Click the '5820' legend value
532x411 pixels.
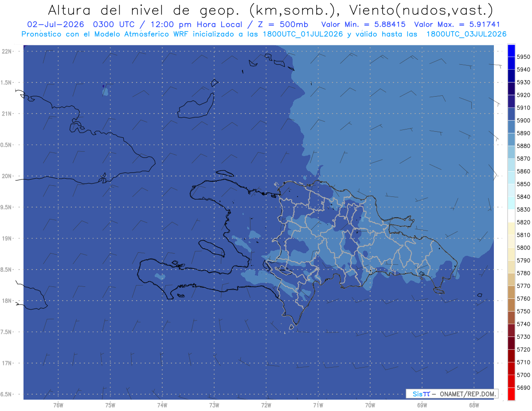pos(523,222)
